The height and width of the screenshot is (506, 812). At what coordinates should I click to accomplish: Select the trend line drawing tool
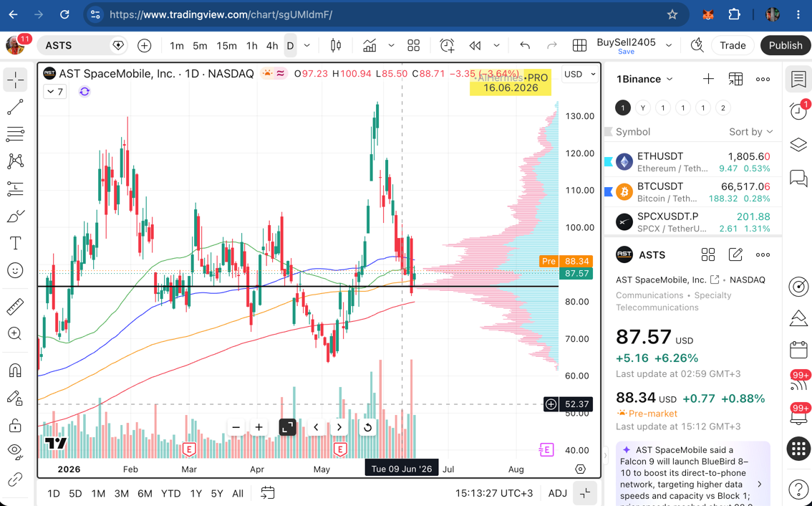point(15,108)
